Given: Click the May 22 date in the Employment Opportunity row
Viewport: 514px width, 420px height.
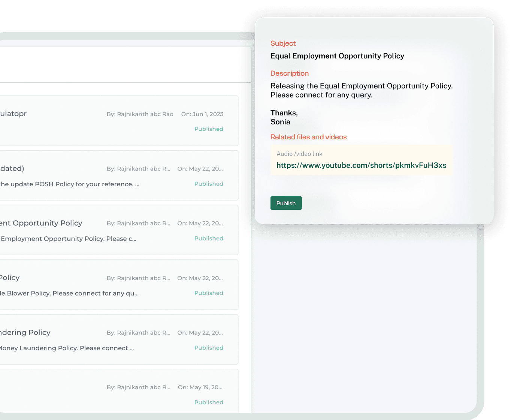Looking at the screenshot, I should [200, 223].
